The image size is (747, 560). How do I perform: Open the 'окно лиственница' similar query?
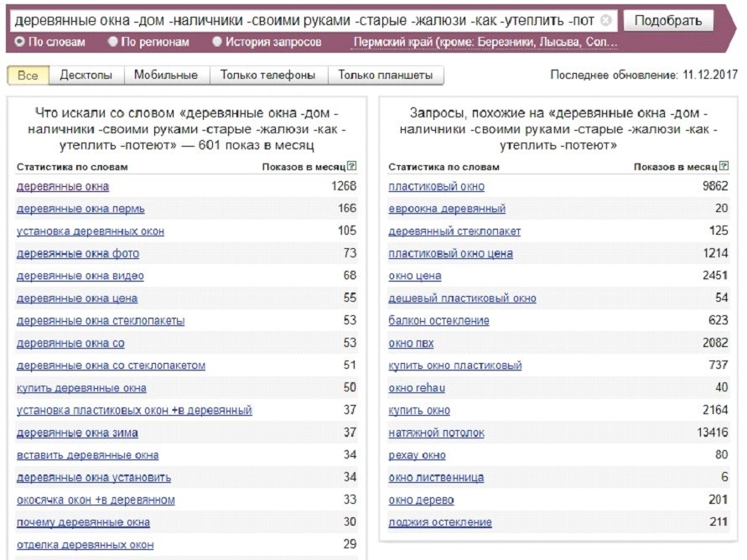pos(436,477)
